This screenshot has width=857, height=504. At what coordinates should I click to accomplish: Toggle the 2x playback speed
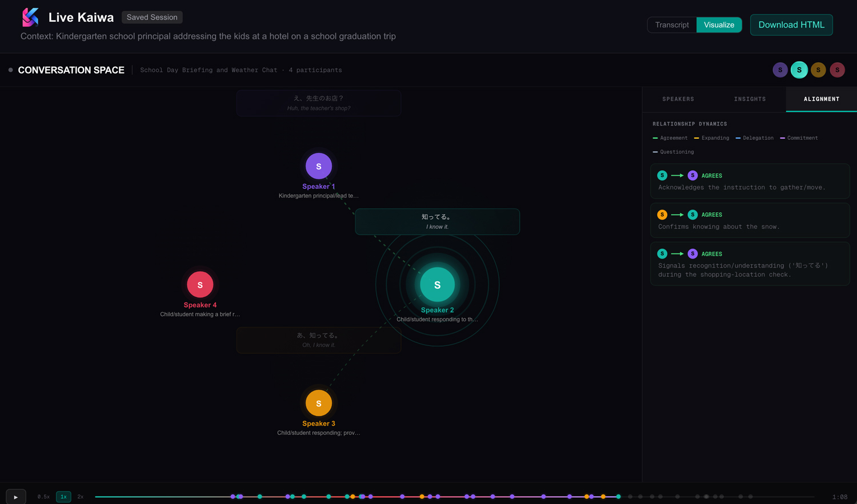(x=80, y=497)
